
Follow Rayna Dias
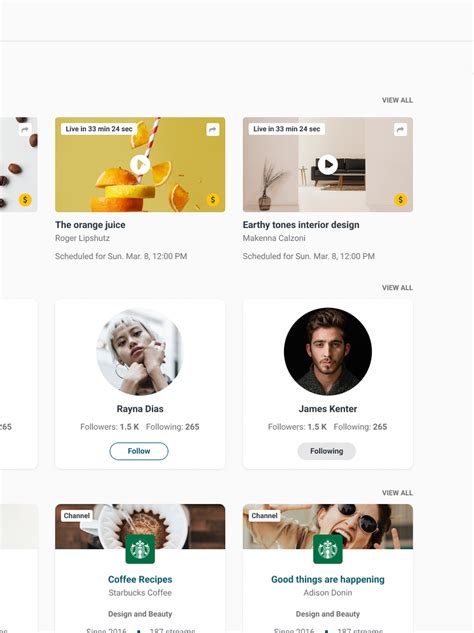(x=139, y=451)
